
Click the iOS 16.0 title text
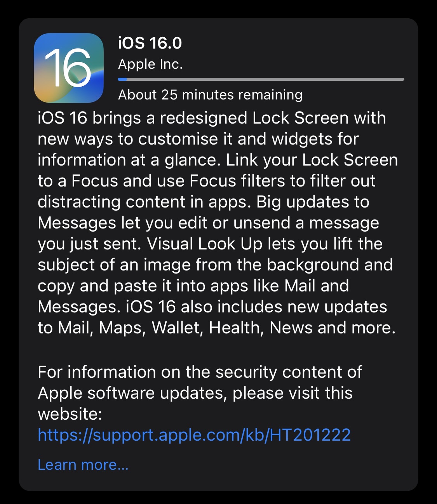150,43
